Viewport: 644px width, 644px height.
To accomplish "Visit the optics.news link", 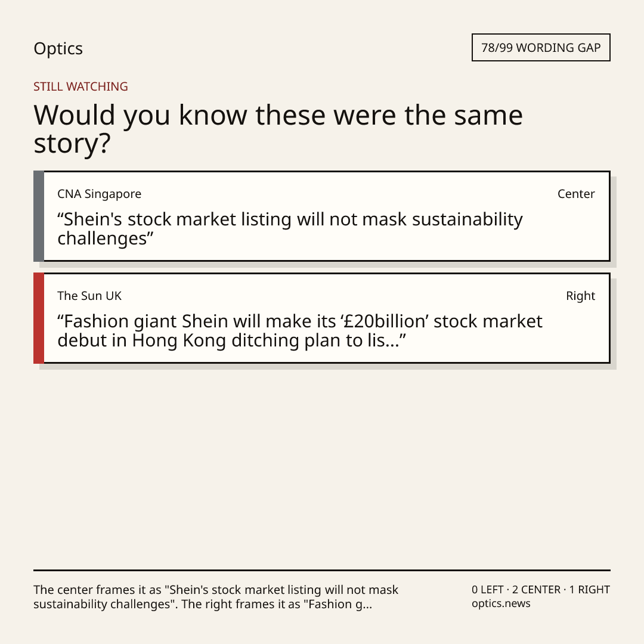I will click(501, 603).
